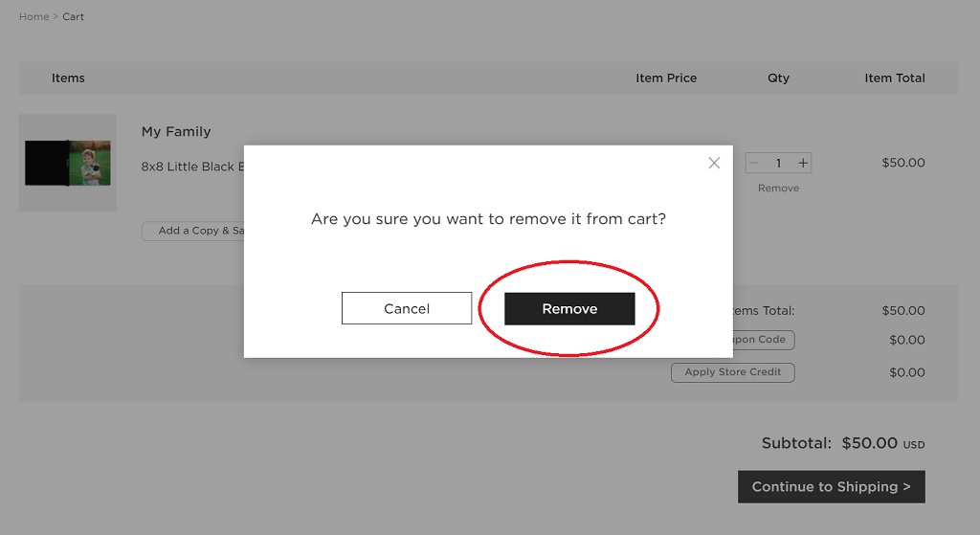Click the Items column header
The image size is (980, 535).
[68, 78]
